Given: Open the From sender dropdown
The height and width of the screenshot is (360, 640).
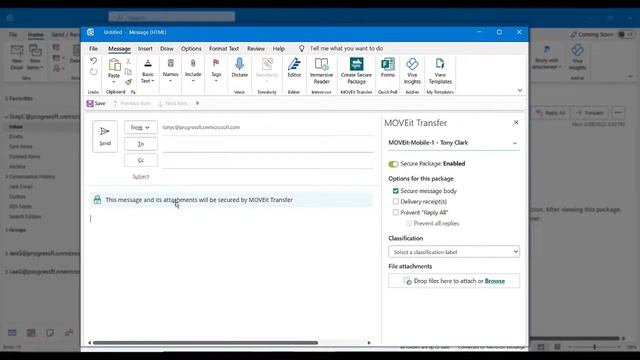Looking at the screenshot, I should click(140, 127).
